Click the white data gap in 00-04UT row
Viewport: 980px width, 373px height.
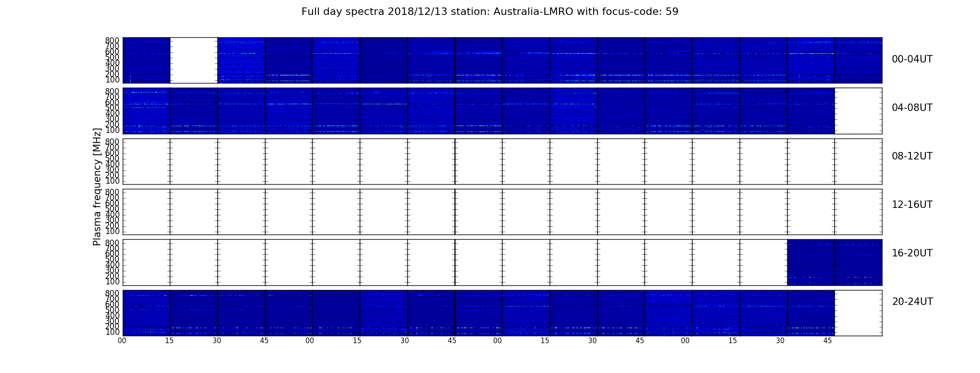[x=194, y=60]
